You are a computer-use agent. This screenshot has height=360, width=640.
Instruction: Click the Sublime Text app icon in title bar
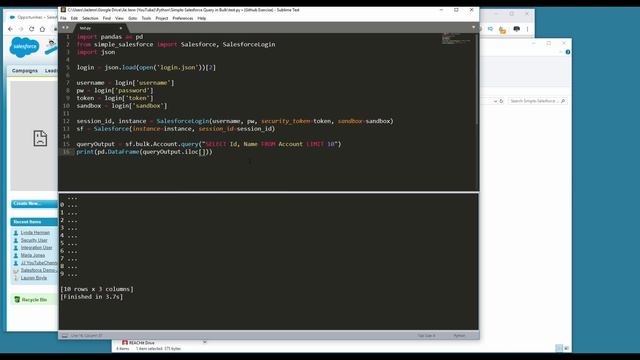click(63, 10)
